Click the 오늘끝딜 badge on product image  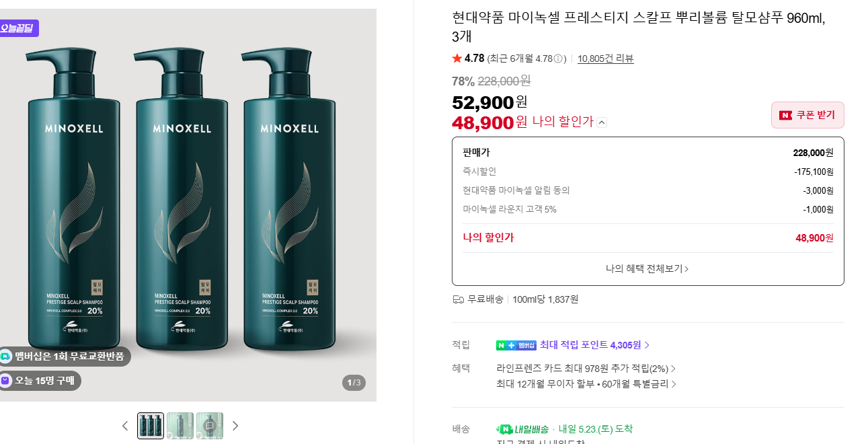coord(19,28)
